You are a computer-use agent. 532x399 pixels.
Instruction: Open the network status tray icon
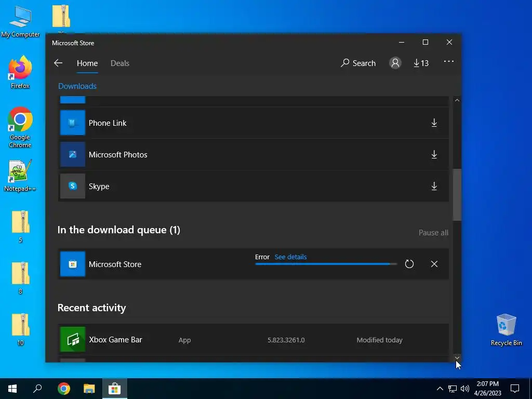click(453, 389)
